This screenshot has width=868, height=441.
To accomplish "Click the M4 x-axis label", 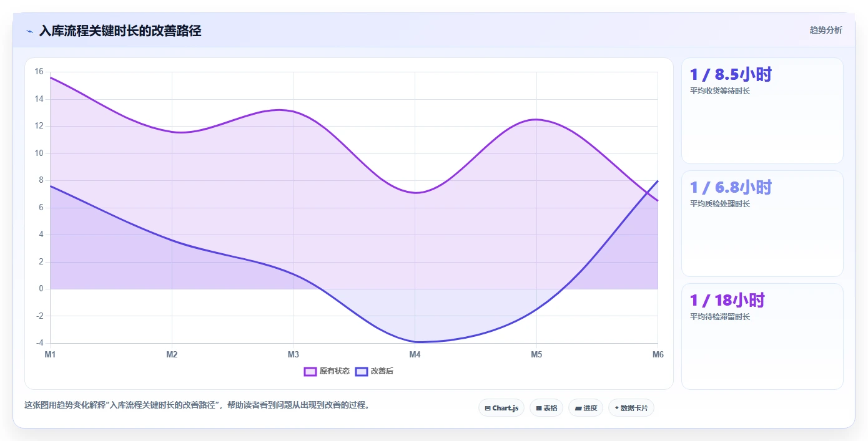I will [x=415, y=354].
